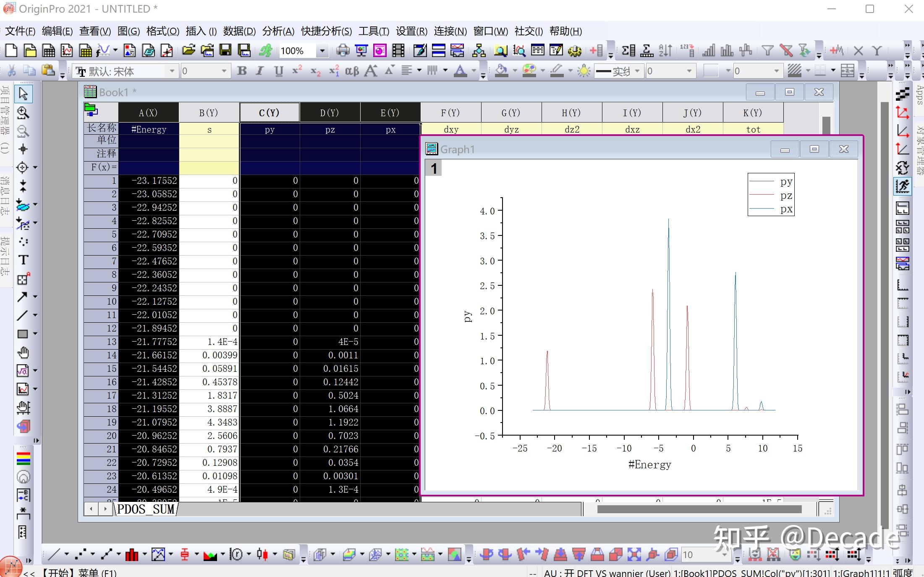This screenshot has width=924, height=577.
Task: Select the Arrow drawing tool
Action: pos(22,297)
